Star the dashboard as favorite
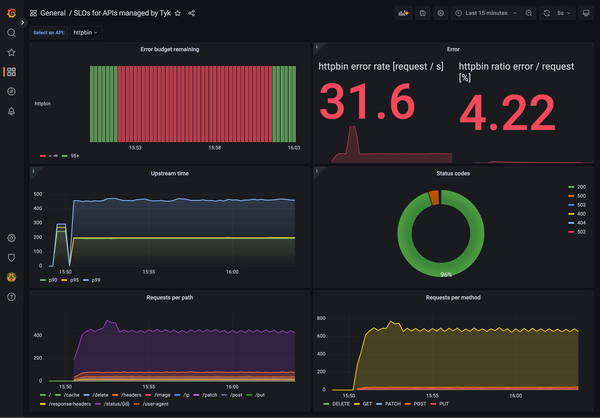 [x=178, y=13]
